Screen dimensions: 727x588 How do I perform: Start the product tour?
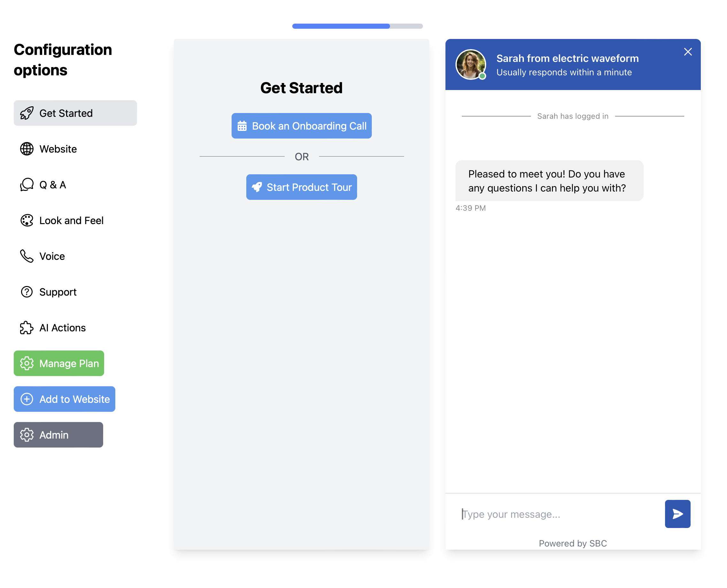[x=301, y=187]
